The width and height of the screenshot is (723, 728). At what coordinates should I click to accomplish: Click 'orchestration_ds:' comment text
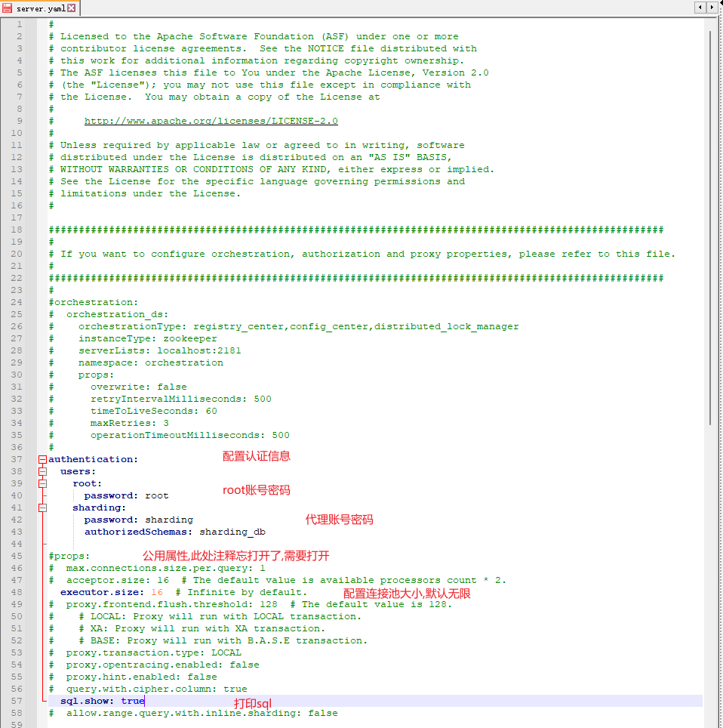(x=118, y=314)
